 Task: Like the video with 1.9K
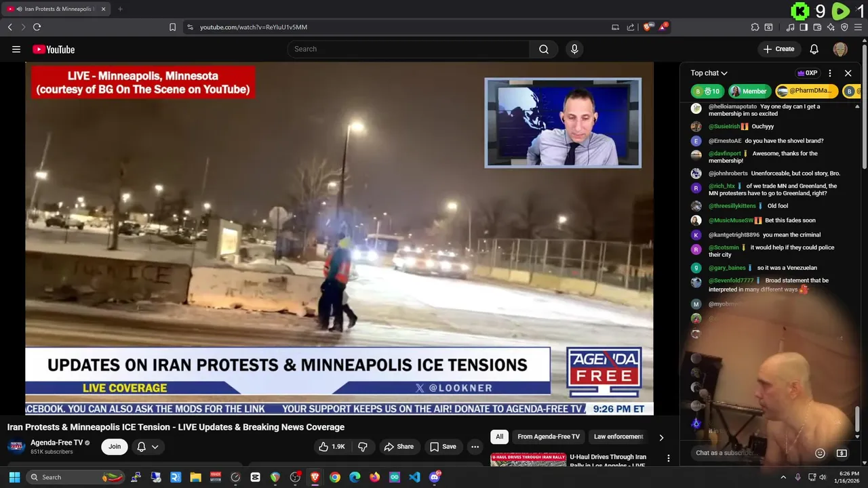pyautogui.click(x=332, y=447)
